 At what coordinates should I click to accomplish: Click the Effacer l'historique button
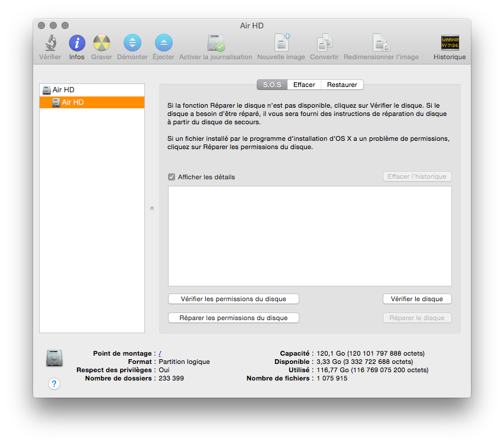tap(417, 176)
